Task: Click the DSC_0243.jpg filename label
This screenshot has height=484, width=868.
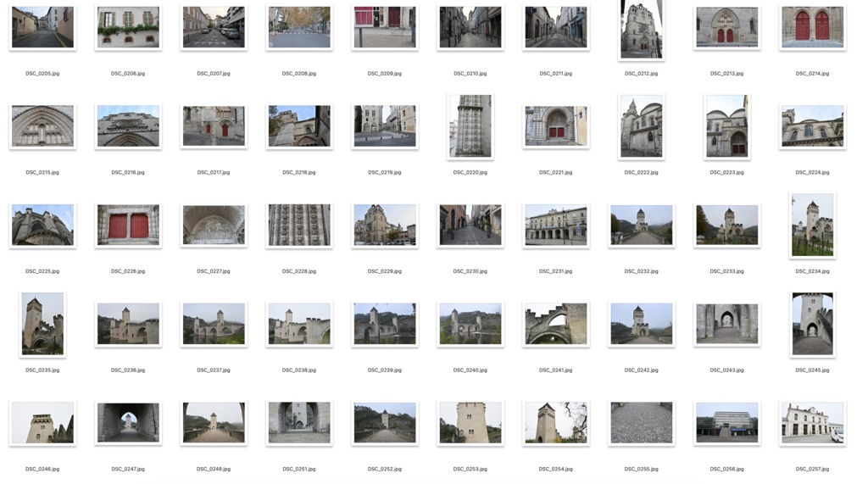Action: click(726, 370)
